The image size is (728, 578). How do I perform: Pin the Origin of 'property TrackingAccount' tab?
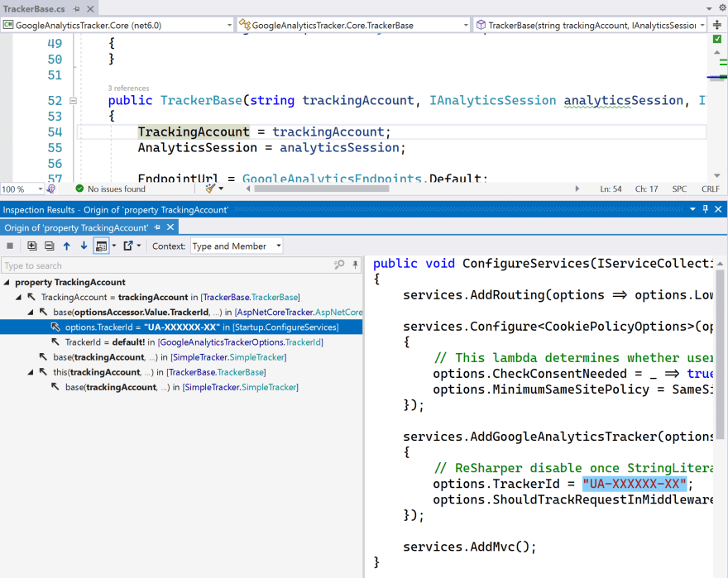(x=157, y=227)
